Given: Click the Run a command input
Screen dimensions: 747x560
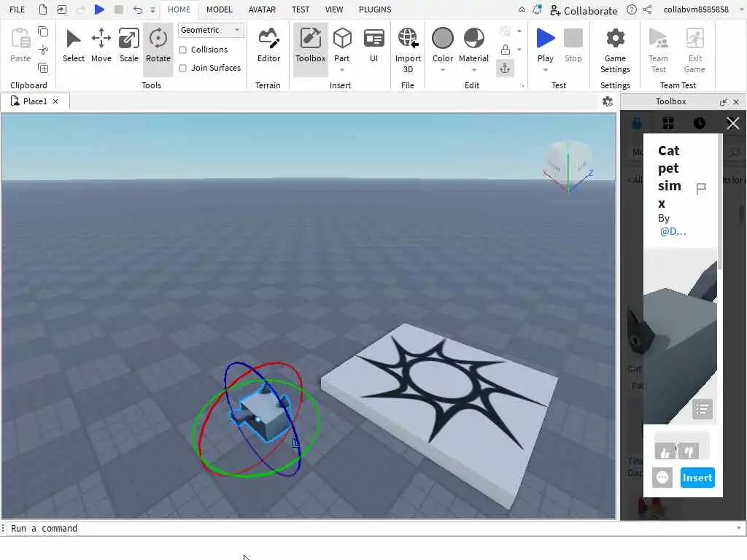Looking at the screenshot, I should tap(371, 528).
